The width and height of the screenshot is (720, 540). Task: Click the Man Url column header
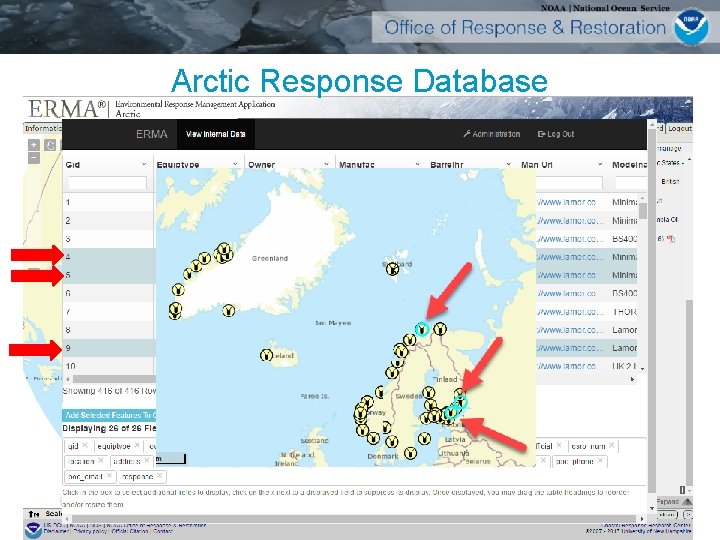[x=536, y=164]
